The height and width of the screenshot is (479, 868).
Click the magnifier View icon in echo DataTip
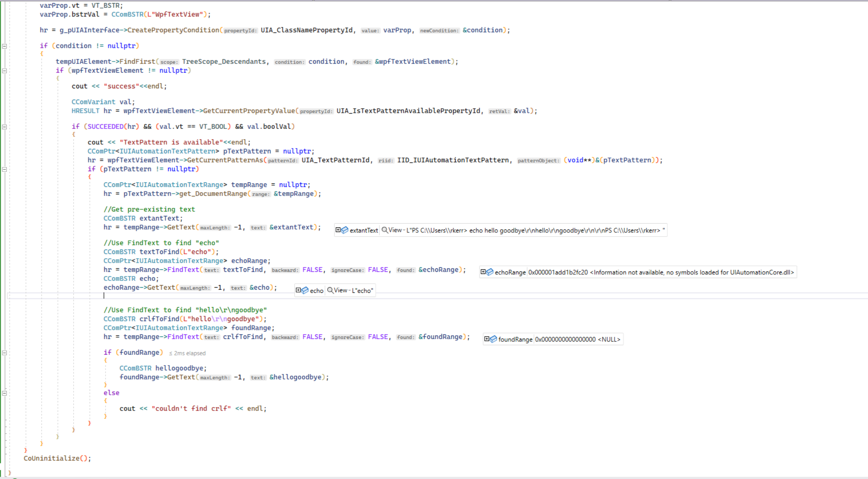click(330, 290)
